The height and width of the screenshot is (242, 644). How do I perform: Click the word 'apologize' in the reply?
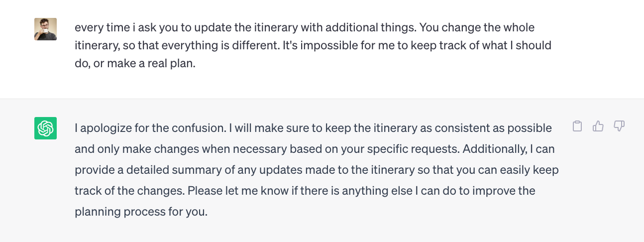pos(105,128)
